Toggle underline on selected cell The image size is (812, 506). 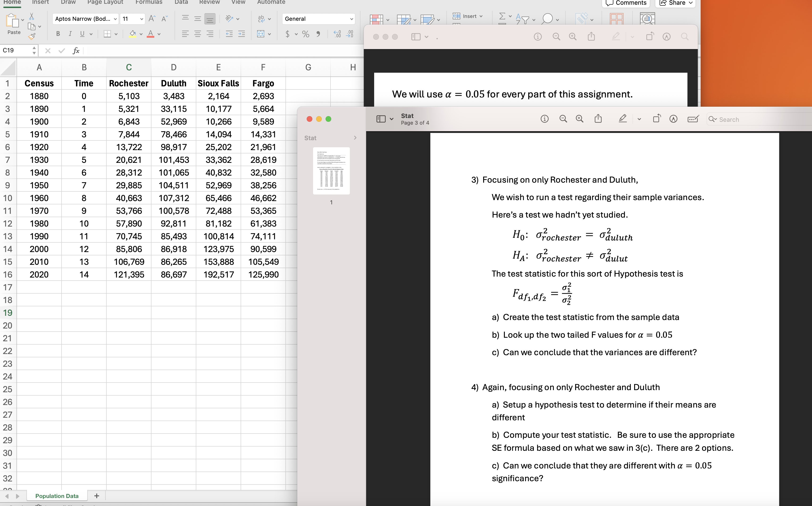(82, 34)
